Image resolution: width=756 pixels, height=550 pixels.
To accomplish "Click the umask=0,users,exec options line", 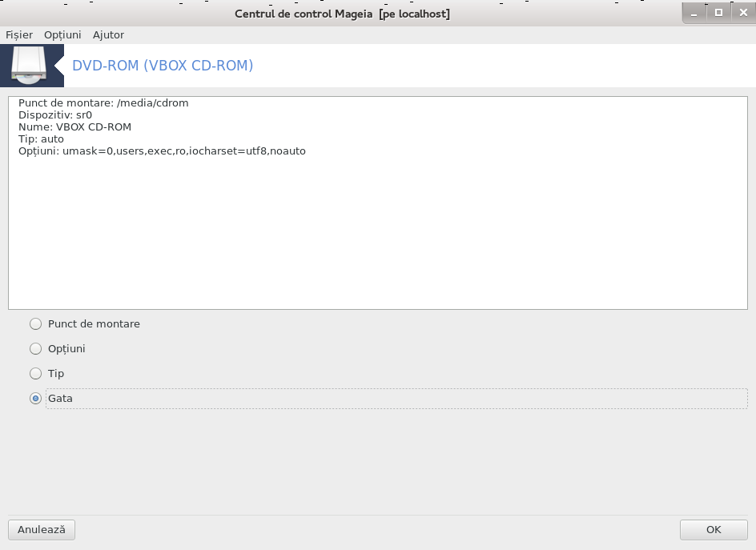I will tap(162, 151).
